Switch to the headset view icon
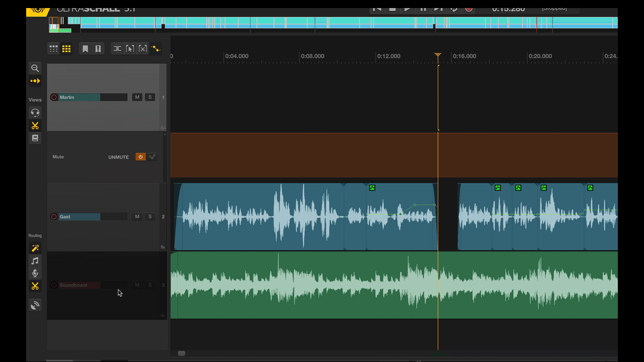644x362 pixels. 35,113
